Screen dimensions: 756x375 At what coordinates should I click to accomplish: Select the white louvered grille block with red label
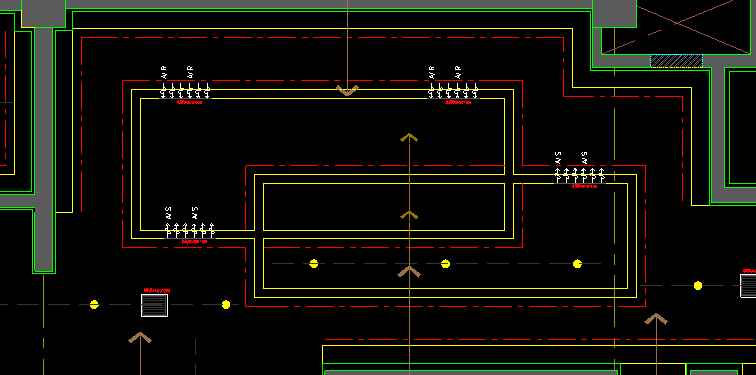[154, 306]
